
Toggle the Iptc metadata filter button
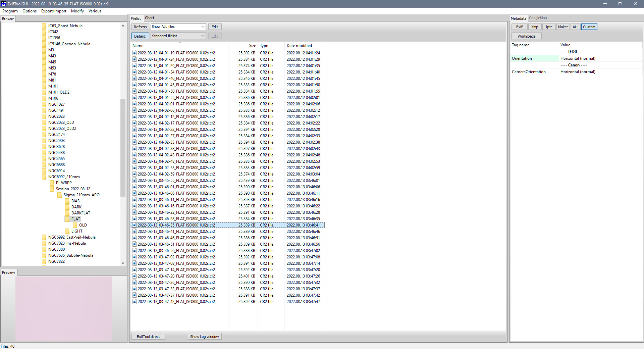[x=549, y=27]
